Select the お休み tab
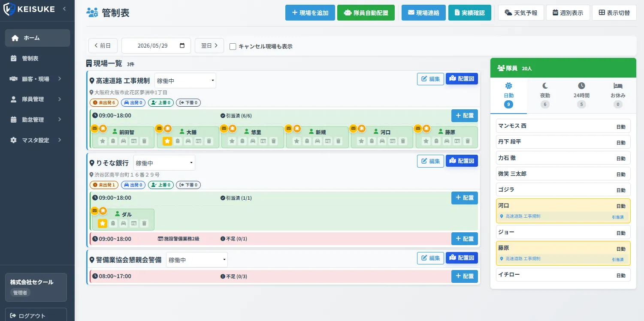This screenshot has height=321, width=644. pyautogui.click(x=618, y=96)
